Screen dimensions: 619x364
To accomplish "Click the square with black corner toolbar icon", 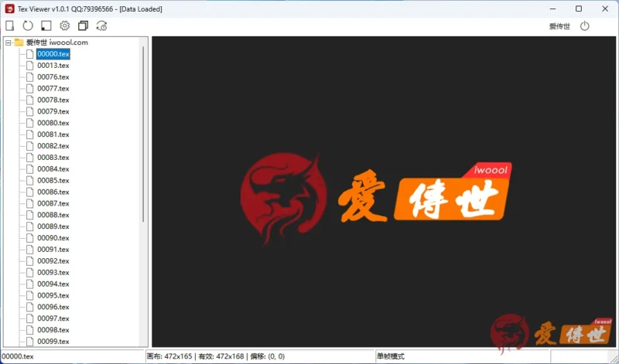I will point(46,26).
